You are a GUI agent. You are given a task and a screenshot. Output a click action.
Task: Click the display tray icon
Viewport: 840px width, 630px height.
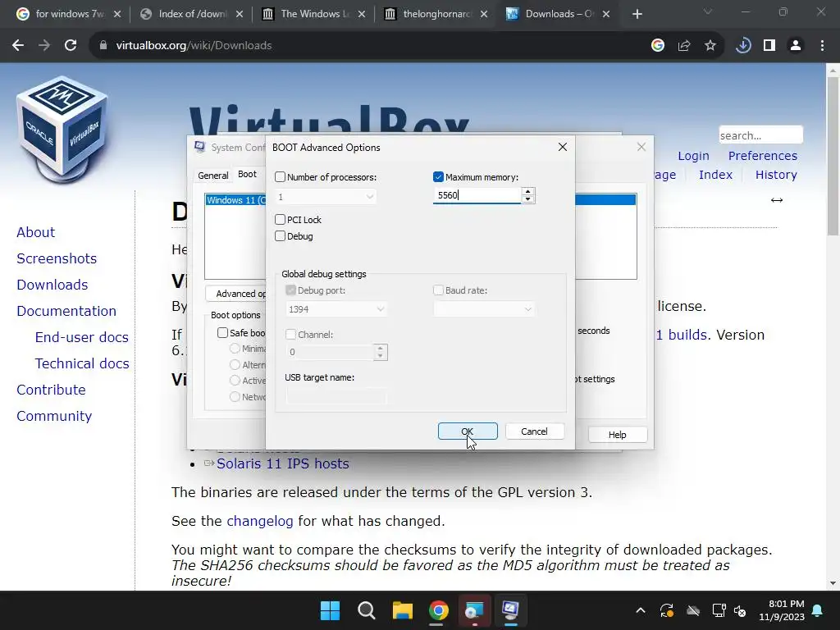(719, 610)
